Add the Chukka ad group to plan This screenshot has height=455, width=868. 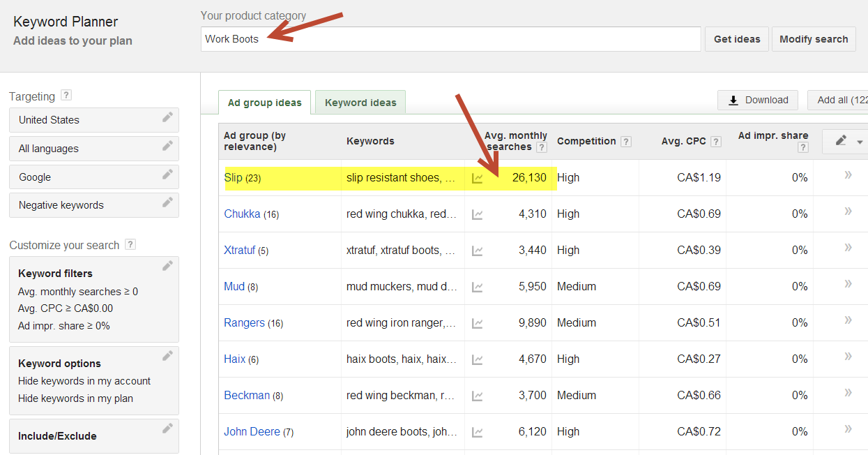click(848, 211)
